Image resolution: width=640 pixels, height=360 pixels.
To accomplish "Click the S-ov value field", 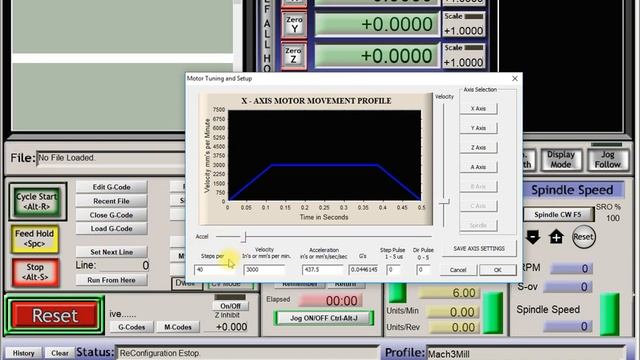I will [x=567, y=287].
